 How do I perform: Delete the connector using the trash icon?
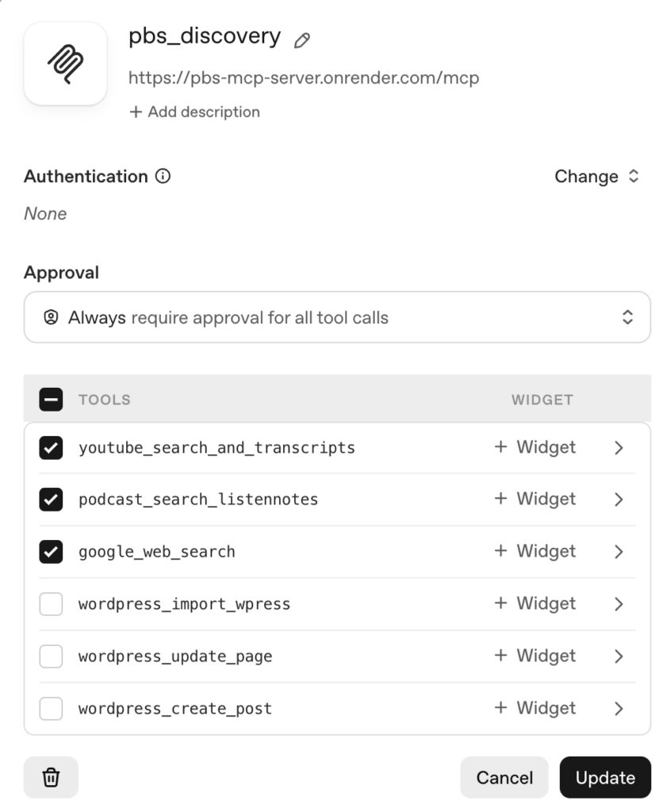[x=51, y=777]
